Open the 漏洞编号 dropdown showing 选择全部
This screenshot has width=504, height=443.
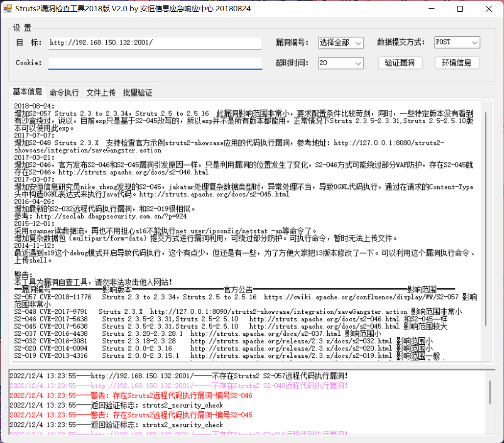341,43
